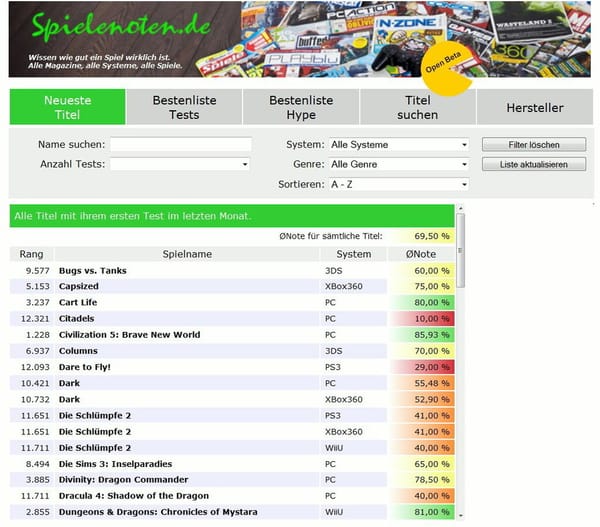Open the Bestenliste Hype tab
Viewport: 600px width, 527px height.
coord(301,107)
